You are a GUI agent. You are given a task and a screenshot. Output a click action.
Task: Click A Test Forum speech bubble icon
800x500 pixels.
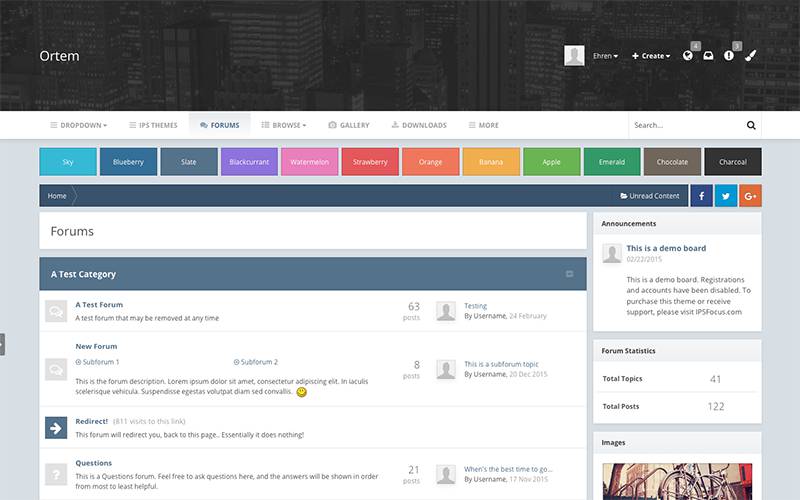pyautogui.click(x=56, y=311)
